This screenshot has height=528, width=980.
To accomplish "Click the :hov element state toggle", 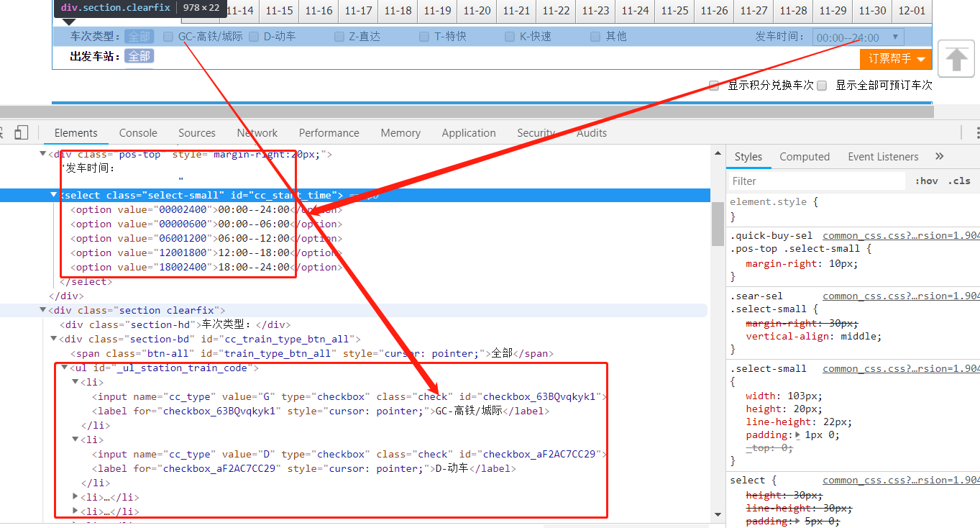I will click(x=926, y=181).
